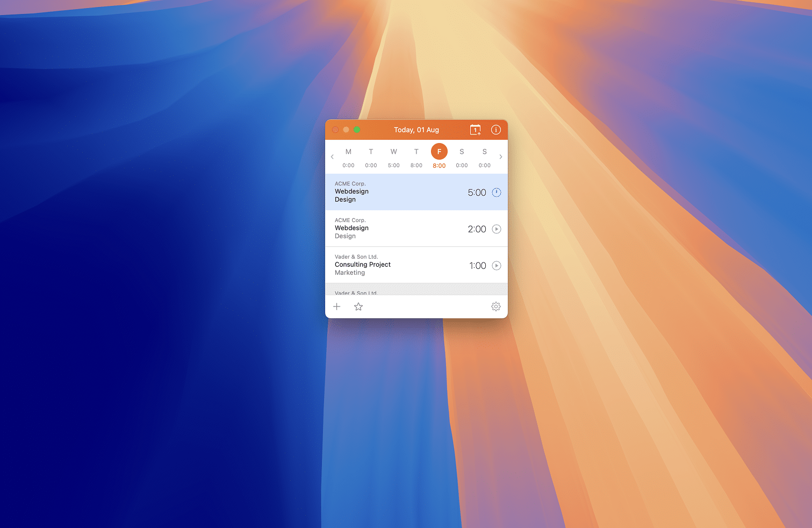Select Vader & Son Consulting Project entry
The height and width of the screenshot is (528, 812).
click(x=416, y=265)
